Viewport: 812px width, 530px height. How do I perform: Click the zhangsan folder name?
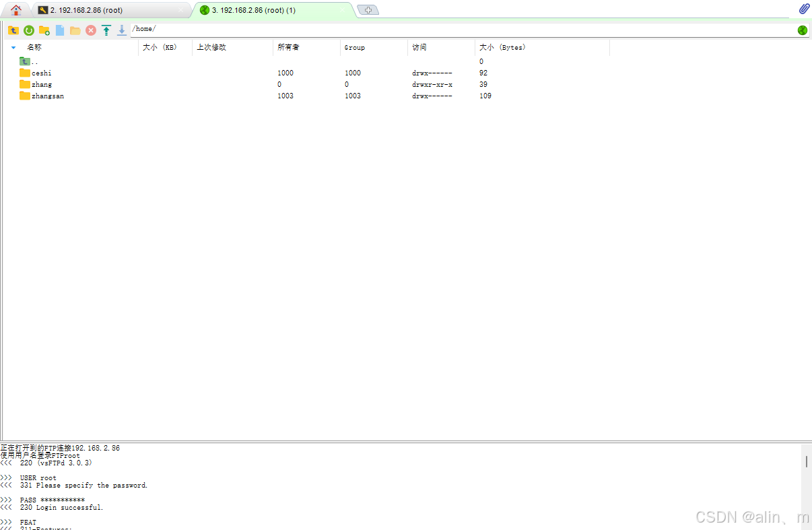pos(48,96)
